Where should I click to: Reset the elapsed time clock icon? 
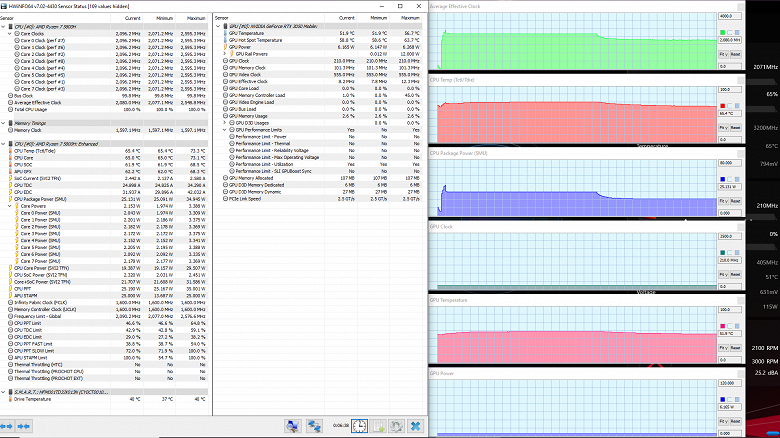pos(357,425)
